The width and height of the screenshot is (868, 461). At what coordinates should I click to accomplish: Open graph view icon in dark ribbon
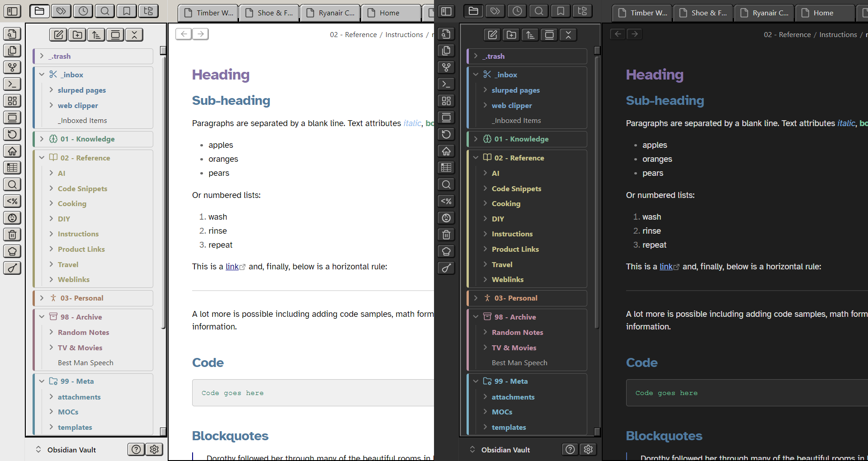(x=446, y=67)
